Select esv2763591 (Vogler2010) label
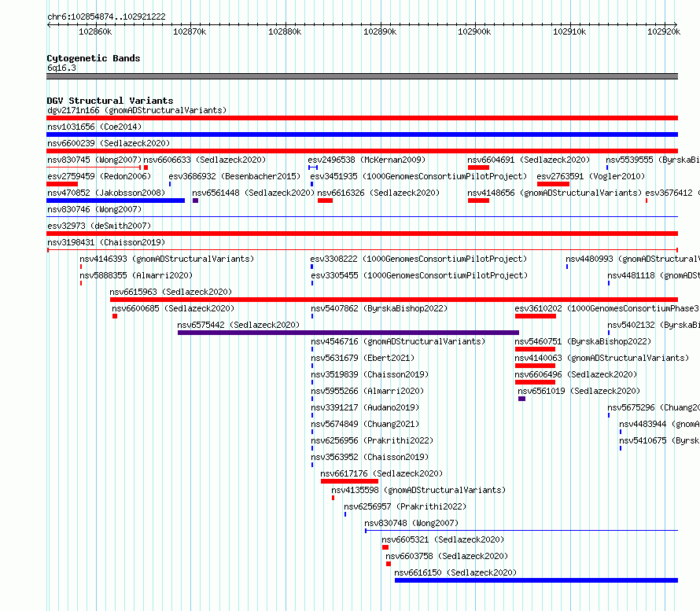Screen dimensions: 700x611 591,176
